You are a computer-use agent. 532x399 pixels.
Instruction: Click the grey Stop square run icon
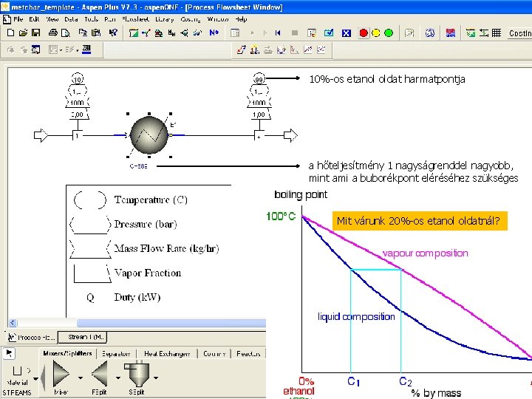tap(295, 33)
